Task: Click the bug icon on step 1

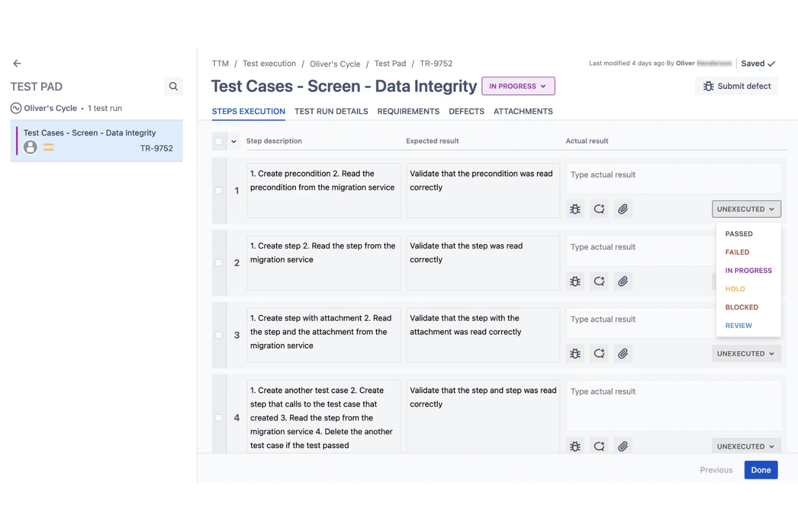Action: [575, 209]
